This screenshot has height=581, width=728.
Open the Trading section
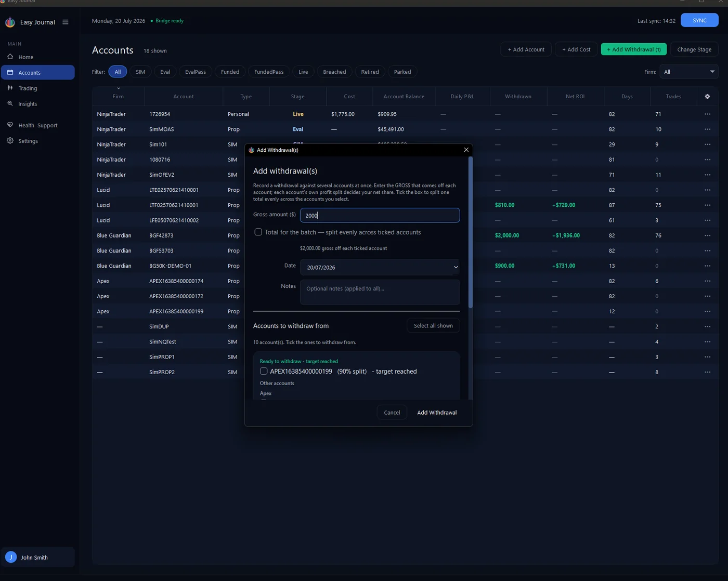click(37, 88)
